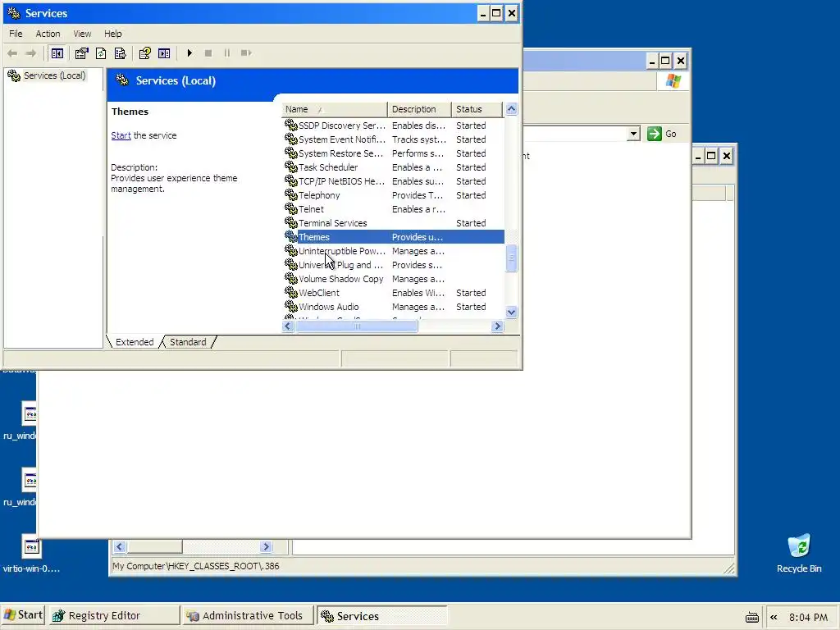Viewport: 840px width, 630px height.
Task: Click the Back arrow in Services toolbar
Action: [x=12, y=53]
